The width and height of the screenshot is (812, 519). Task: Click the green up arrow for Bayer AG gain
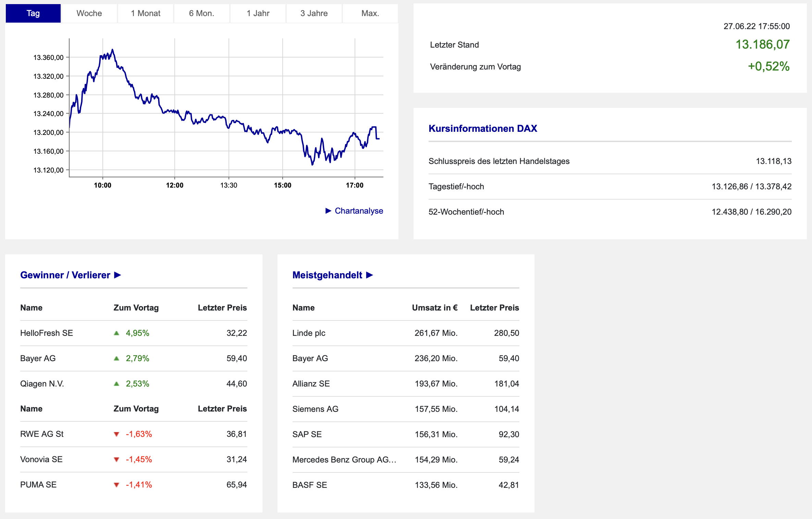pos(116,358)
